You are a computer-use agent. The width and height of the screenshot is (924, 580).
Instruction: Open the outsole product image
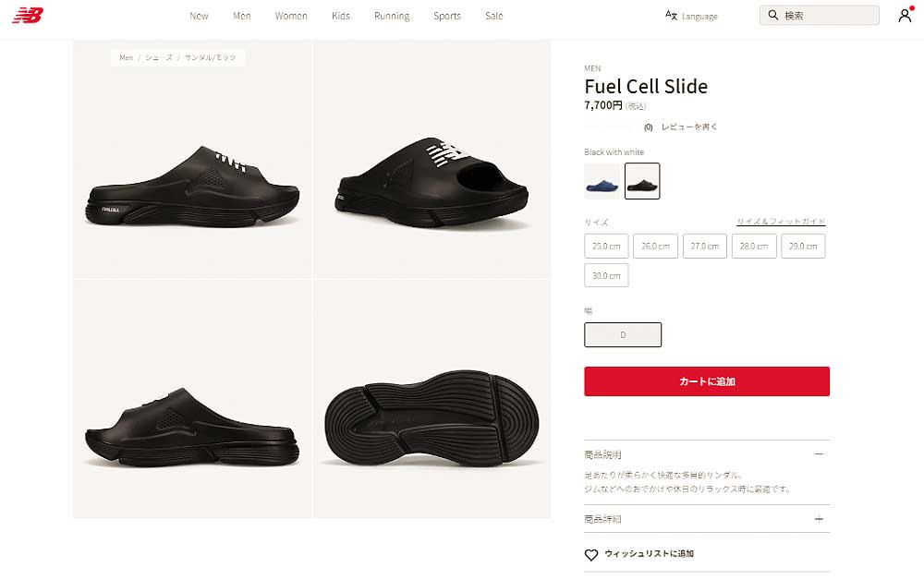pyautogui.click(x=432, y=399)
